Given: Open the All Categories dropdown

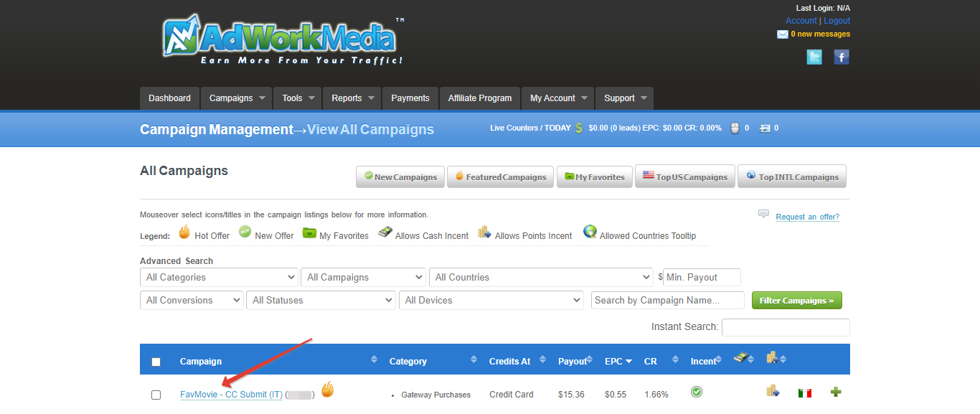Looking at the screenshot, I should [x=219, y=277].
